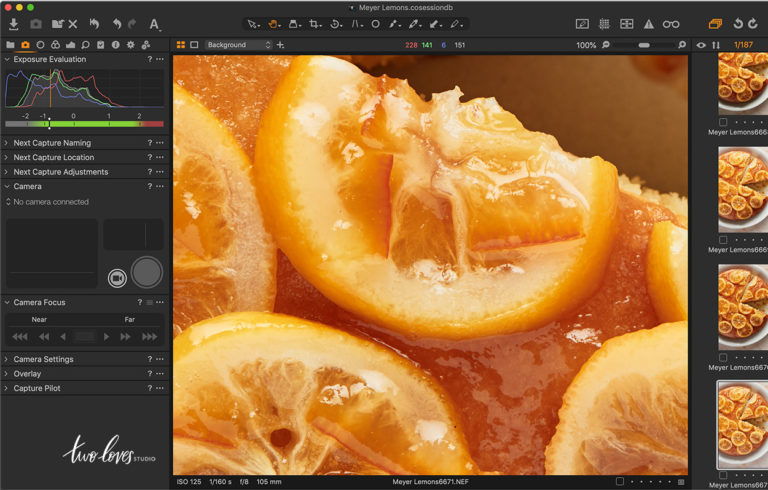This screenshot has height=490, width=768.
Task: Click the Redo arrow icon
Action: (x=132, y=24)
